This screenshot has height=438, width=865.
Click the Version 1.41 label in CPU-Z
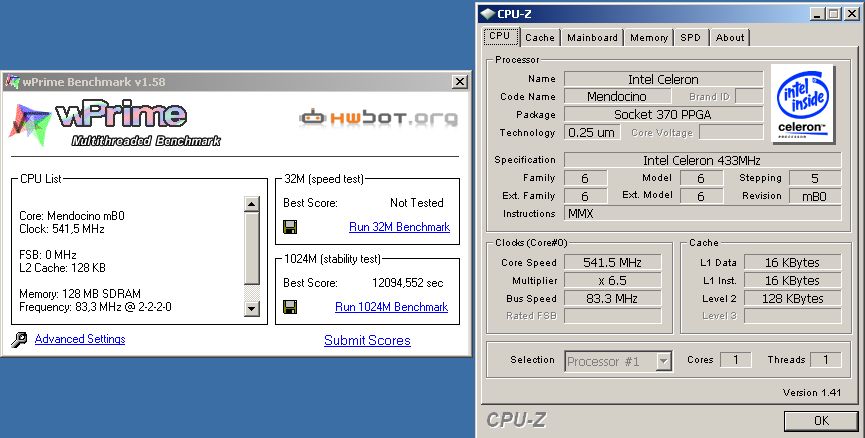[x=811, y=393]
